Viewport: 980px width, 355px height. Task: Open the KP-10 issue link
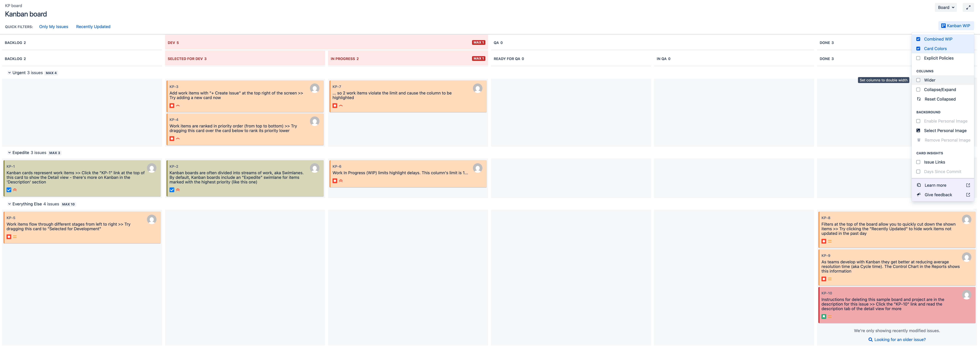coord(826,293)
